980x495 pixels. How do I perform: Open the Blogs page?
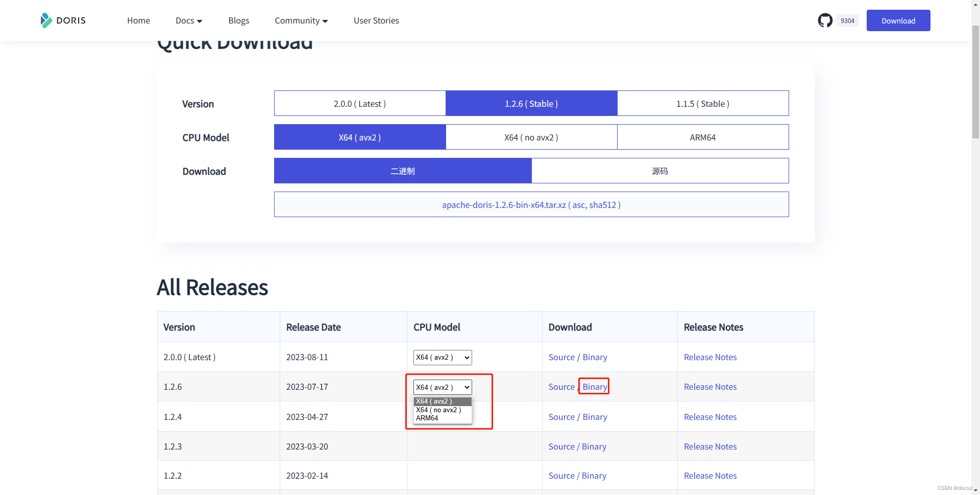click(239, 20)
